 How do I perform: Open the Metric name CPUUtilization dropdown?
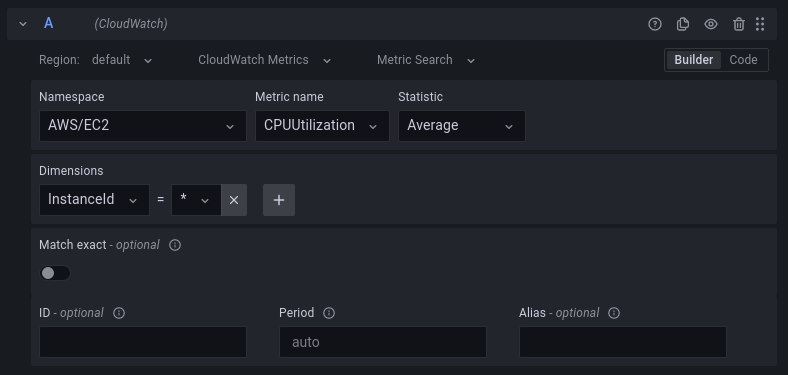pyautogui.click(x=322, y=126)
